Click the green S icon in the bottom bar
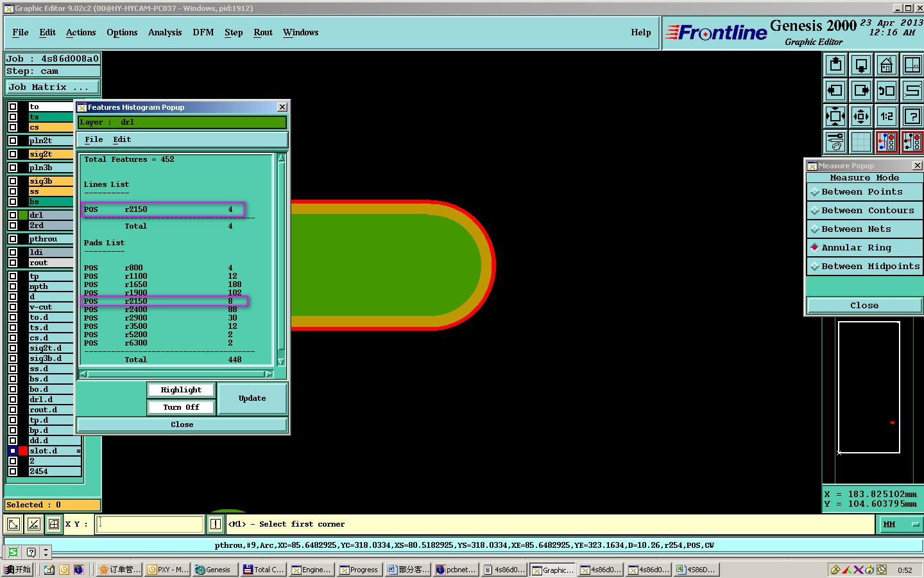Image resolution: width=924 pixels, height=578 pixels. click(13, 552)
